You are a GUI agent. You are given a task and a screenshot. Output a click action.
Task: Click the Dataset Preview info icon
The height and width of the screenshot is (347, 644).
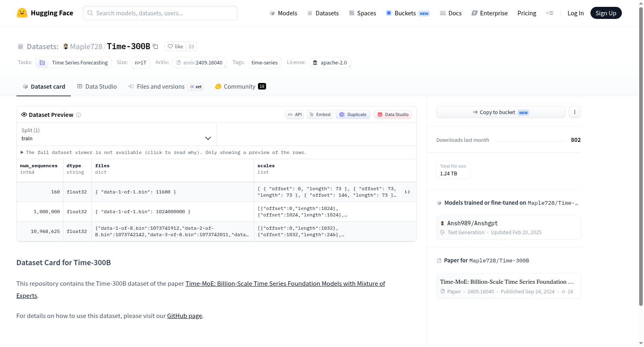78,115
